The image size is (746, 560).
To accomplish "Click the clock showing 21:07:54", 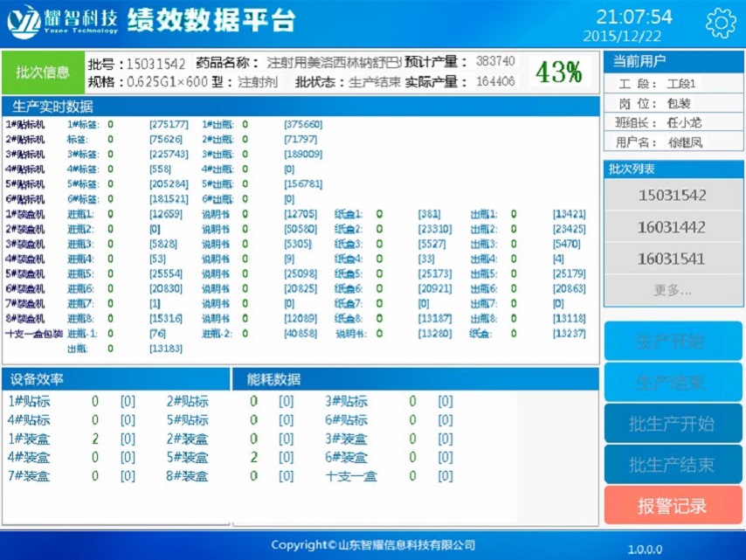I will 634,17.
